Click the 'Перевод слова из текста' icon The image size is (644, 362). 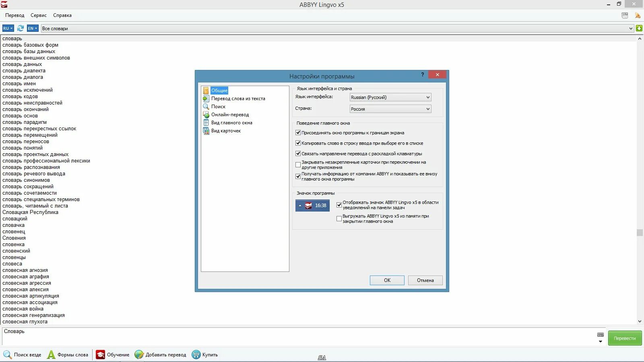[x=206, y=99]
